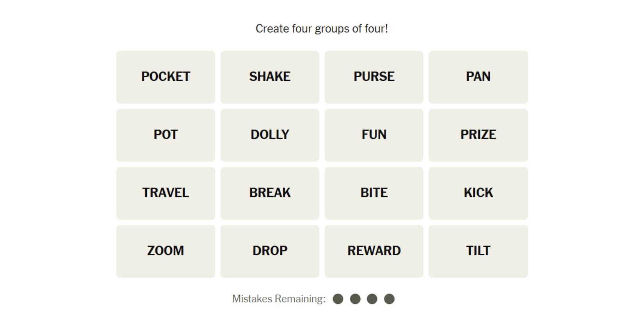This screenshot has height=322, width=644.
Task: Choose the POT tile
Action: [x=165, y=135]
